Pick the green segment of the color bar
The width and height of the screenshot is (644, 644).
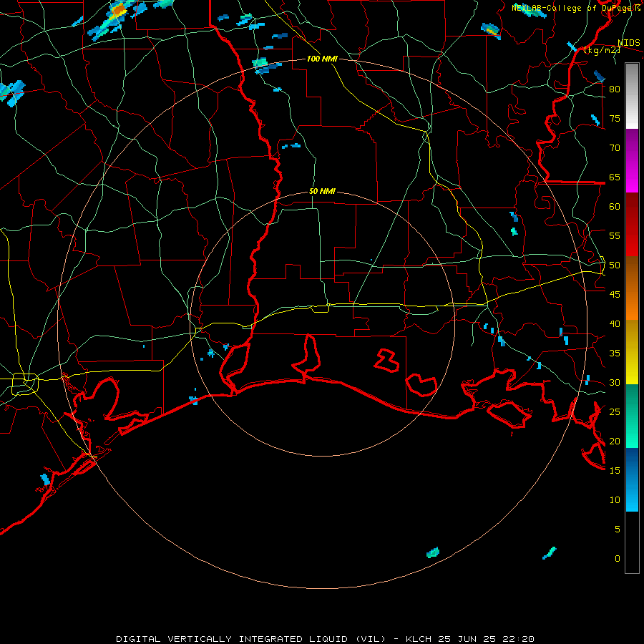[632, 416]
